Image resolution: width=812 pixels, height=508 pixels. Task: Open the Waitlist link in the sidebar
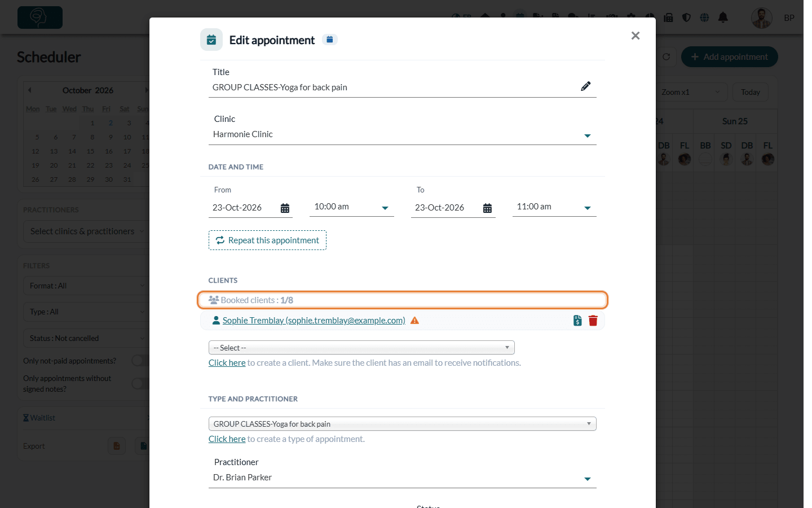pos(39,418)
